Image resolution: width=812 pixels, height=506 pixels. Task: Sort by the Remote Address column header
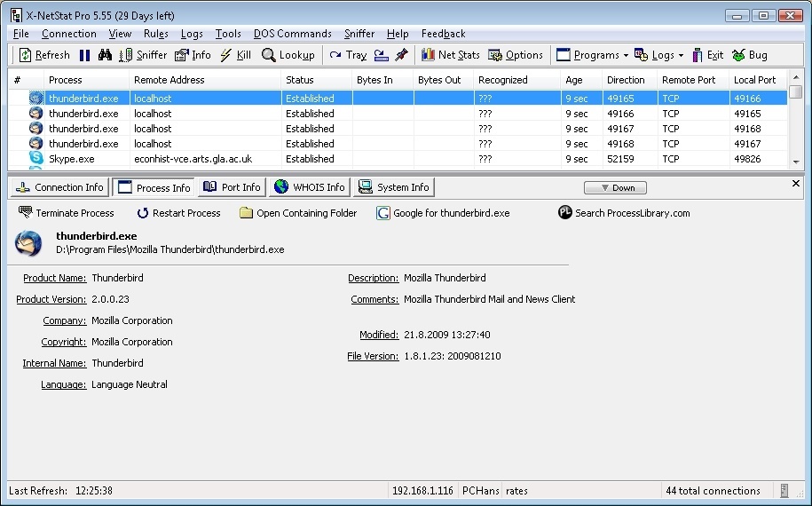205,80
